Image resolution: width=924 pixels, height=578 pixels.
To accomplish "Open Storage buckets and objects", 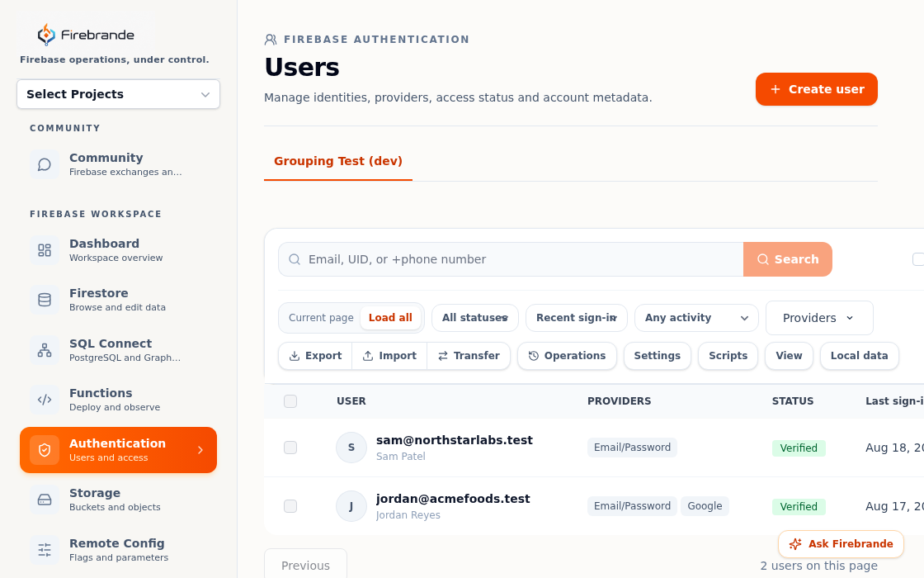I will point(119,500).
